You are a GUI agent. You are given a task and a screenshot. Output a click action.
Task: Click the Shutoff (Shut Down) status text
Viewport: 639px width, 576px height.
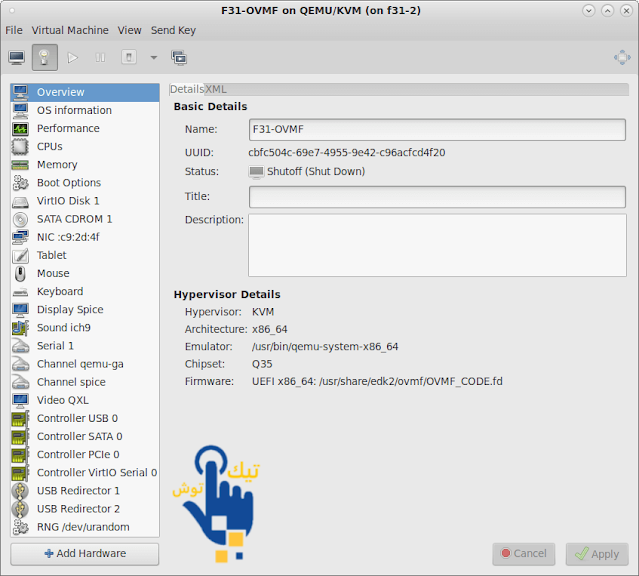(x=316, y=172)
